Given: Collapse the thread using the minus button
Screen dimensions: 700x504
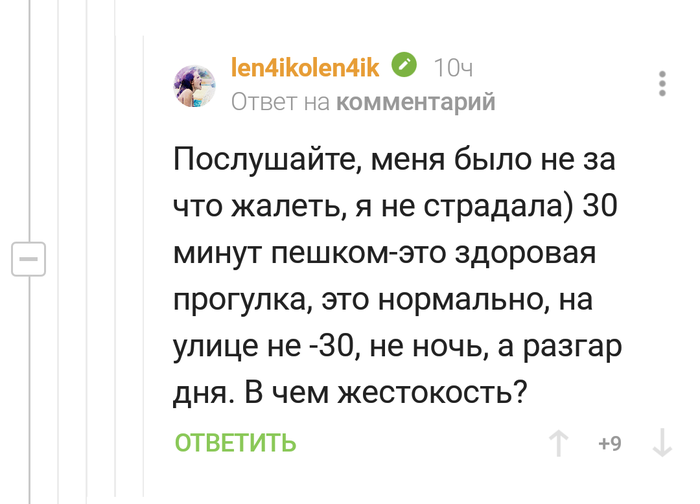Looking at the screenshot, I should click(28, 258).
